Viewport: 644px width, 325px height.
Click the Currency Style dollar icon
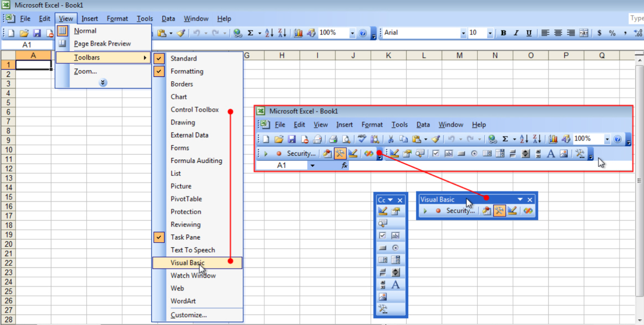599,33
